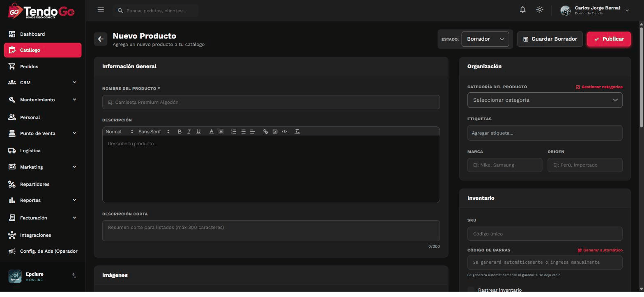Toggle bold formatting in description editor
644x297 pixels.
[179, 132]
